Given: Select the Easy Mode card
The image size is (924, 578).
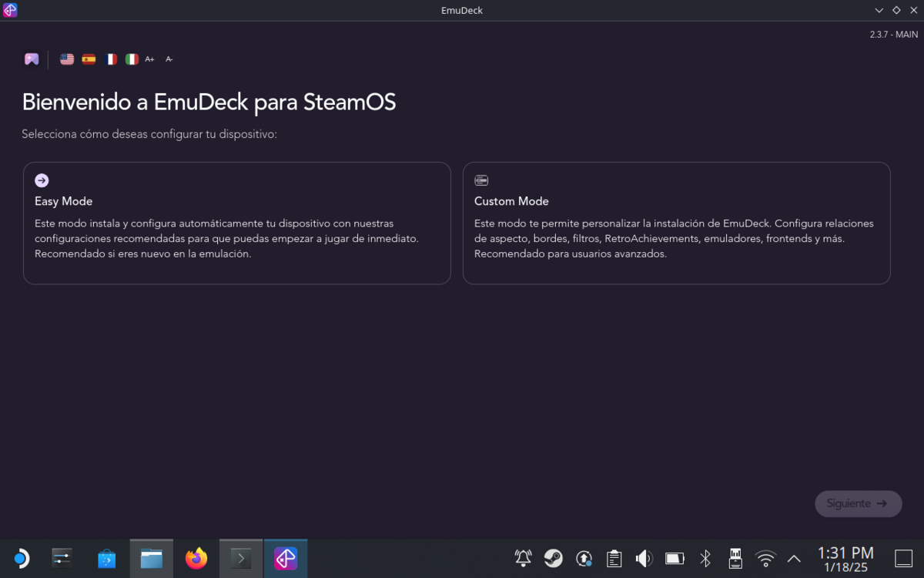Looking at the screenshot, I should click(237, 223).
